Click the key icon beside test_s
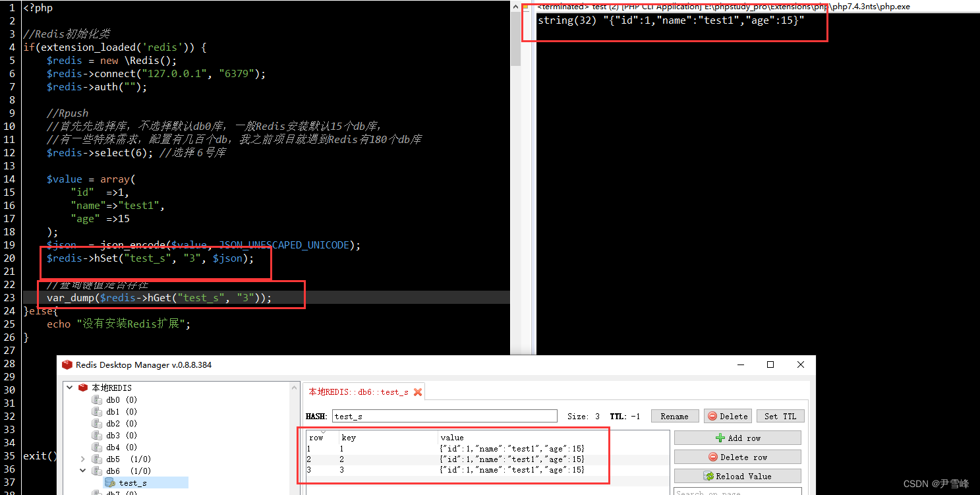 [110, 482]
